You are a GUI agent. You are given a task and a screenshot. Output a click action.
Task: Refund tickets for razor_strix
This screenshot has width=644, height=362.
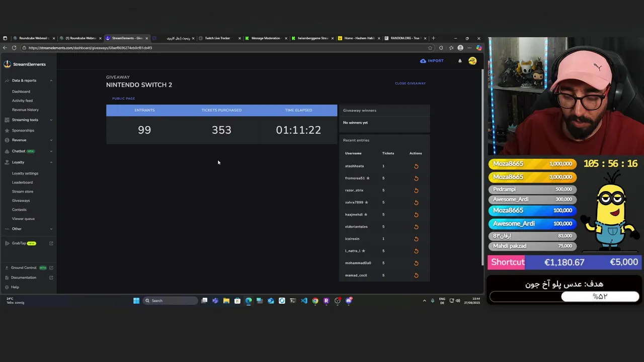tap(416, 191)
